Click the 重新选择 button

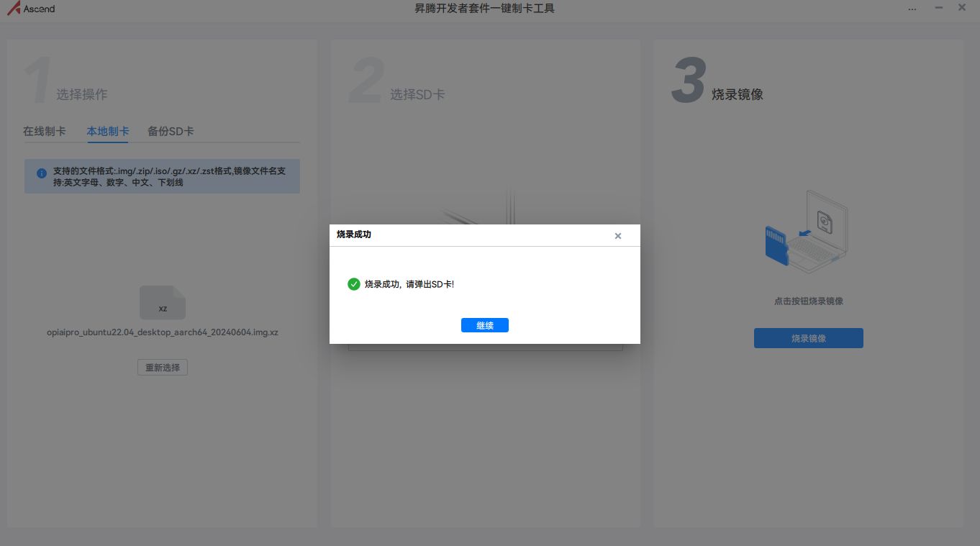(x=162, y=367)
